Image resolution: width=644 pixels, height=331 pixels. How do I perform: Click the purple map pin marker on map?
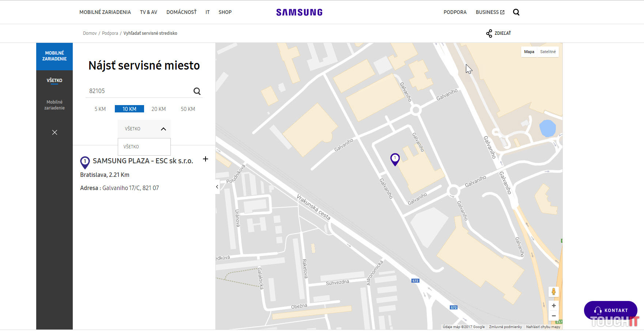coord(395,159)
